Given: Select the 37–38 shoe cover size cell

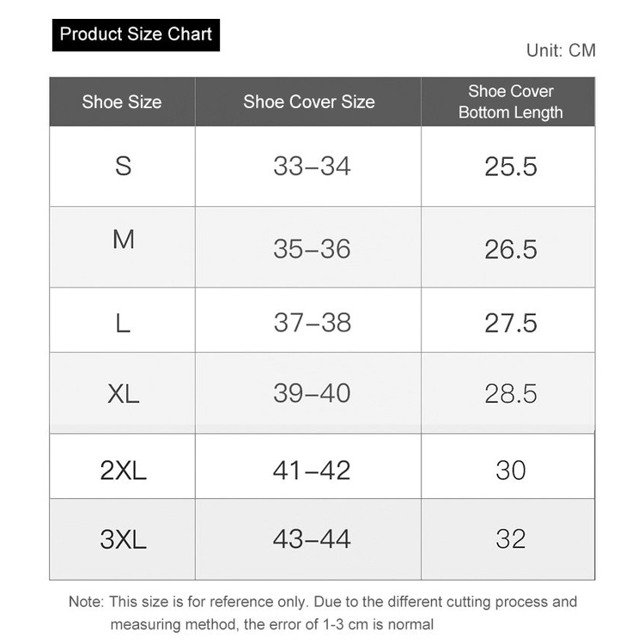Looking at the screenshot, I should point(312,322).
